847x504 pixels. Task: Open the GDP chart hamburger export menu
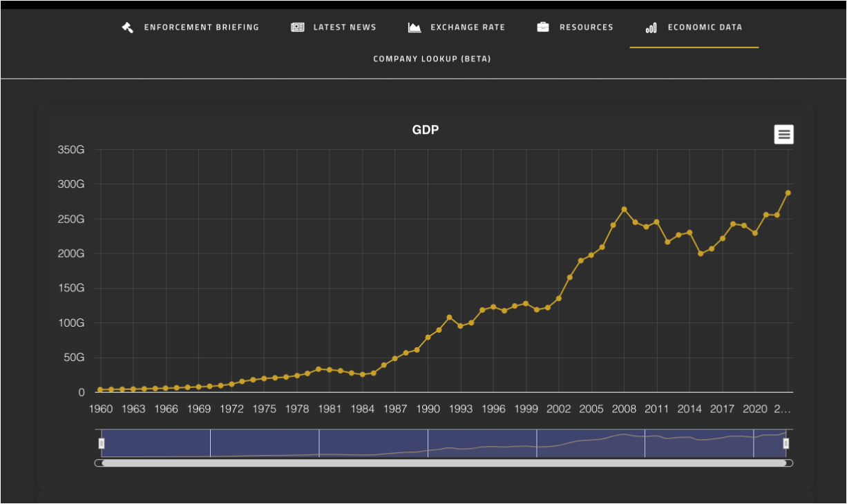click(783, 135)
